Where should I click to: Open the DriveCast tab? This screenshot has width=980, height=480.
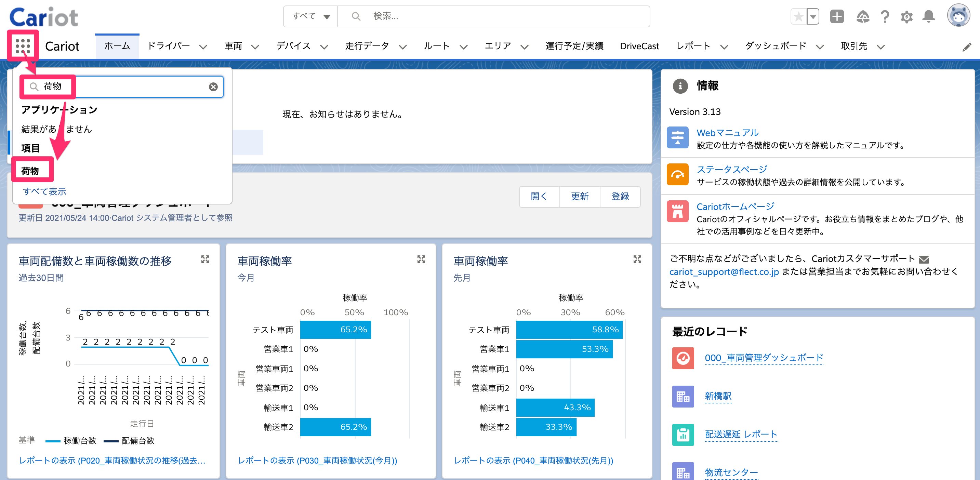(639, 46)
